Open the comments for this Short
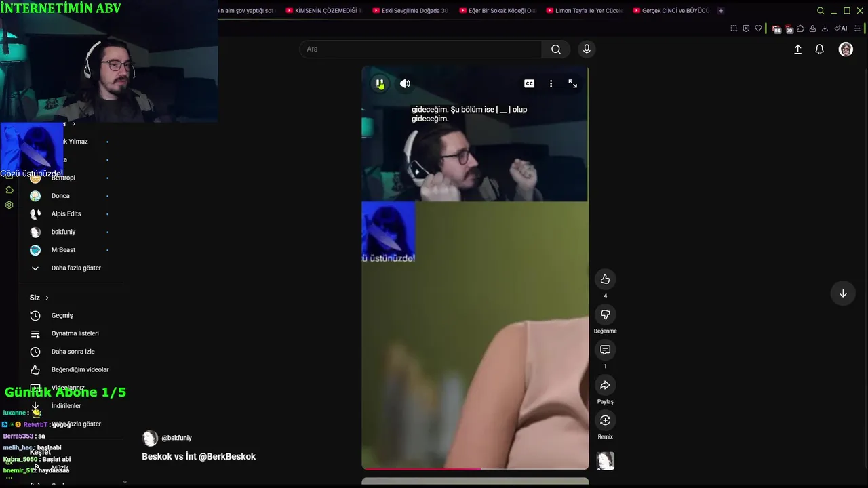Viewport: 868px width, 488px height. click(x=605, y=350)
